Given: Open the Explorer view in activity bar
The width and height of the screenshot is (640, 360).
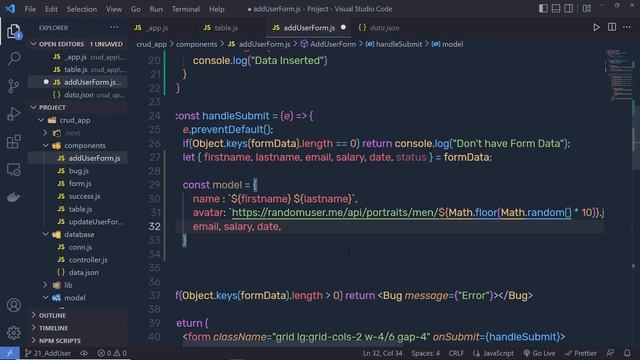Looking at the screenshot, I should [13, 31].
